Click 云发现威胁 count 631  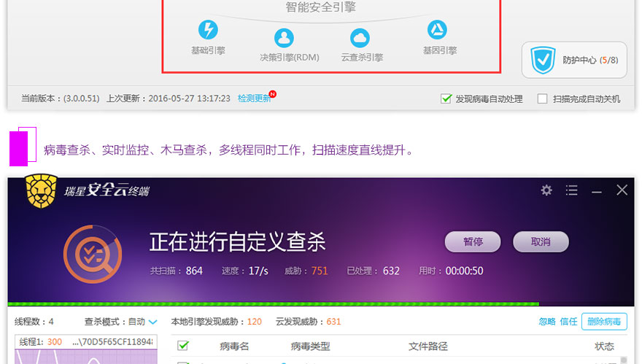333,322
